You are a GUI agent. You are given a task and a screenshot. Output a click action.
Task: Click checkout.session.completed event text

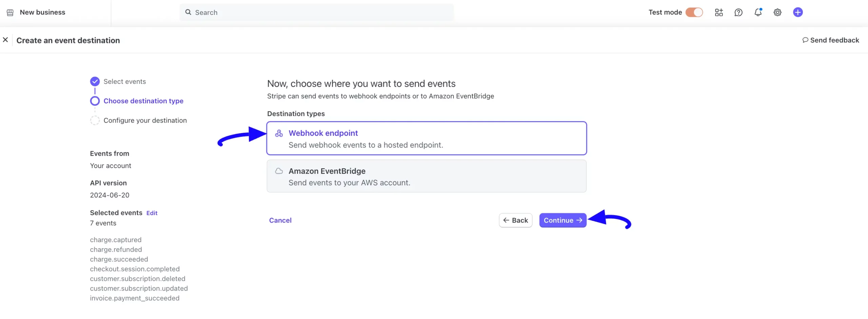pos(135,269)
